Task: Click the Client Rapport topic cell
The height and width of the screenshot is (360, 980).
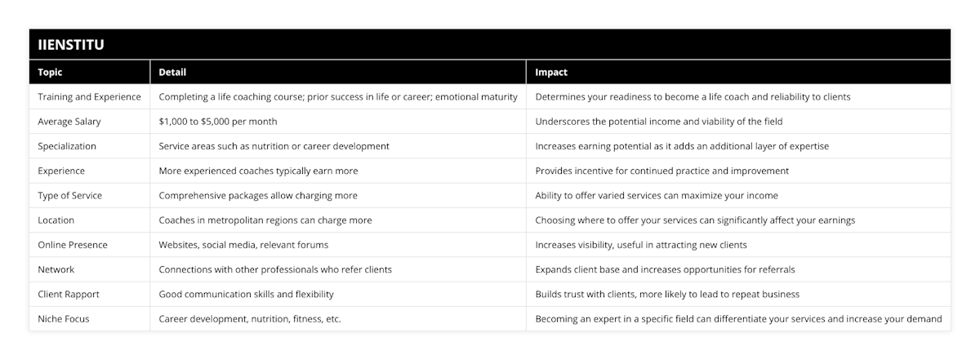Action: [70, 294]
